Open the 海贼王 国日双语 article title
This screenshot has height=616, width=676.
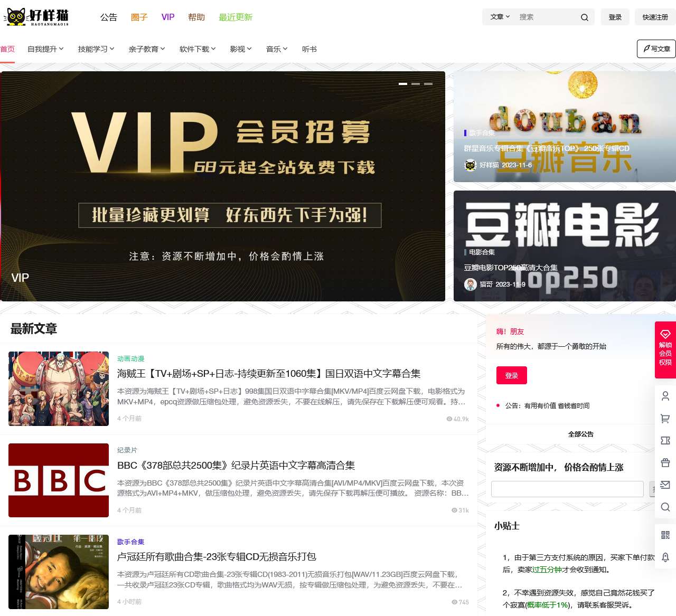pos(269,374)
